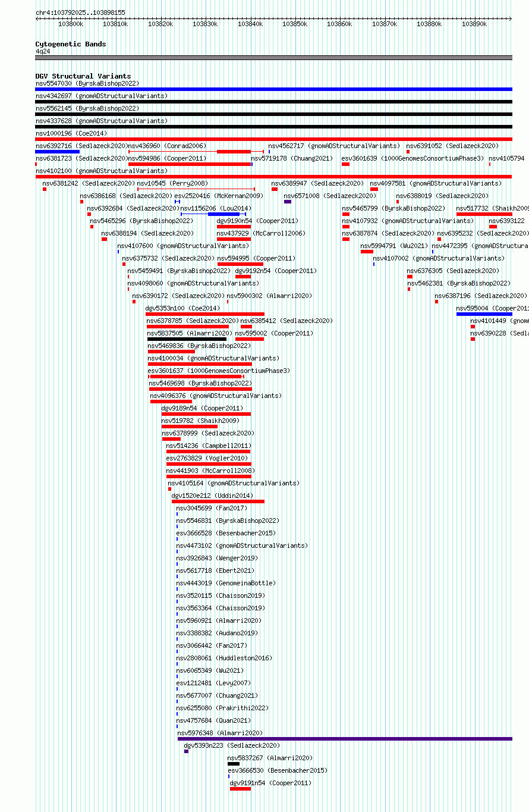Open variant nsv5547030 (ByrskaBishop2022)
Image resolution: width=529 pixels, height=812 pixels.
click(87, 83)
